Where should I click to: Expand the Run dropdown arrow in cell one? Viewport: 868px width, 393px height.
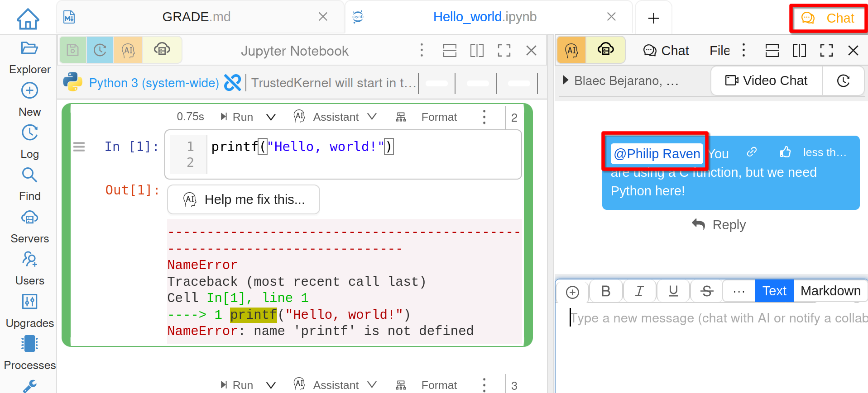tap(271, 118)
